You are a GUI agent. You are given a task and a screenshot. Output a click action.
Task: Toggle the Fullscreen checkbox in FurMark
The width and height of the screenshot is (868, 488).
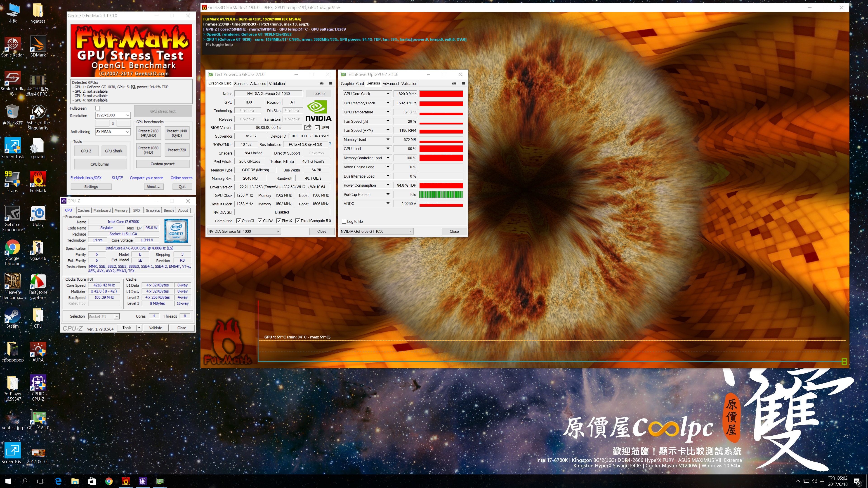coord(98,108)
